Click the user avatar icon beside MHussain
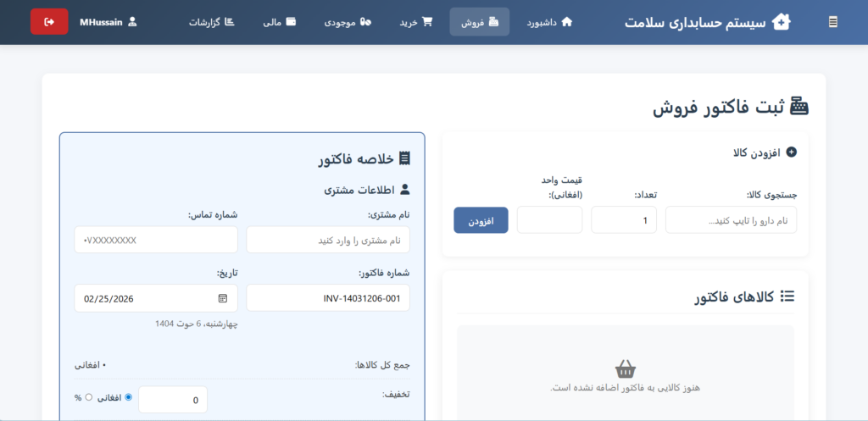 click(131, 21)
